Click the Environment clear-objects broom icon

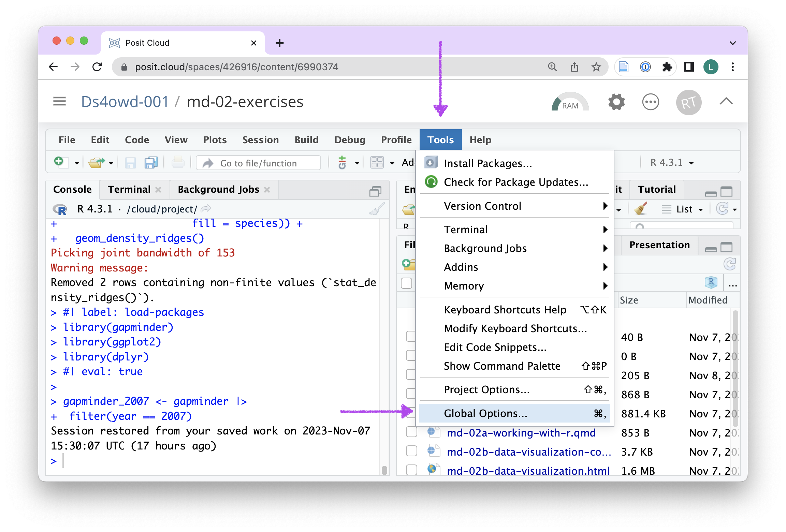tap(641, 209)
